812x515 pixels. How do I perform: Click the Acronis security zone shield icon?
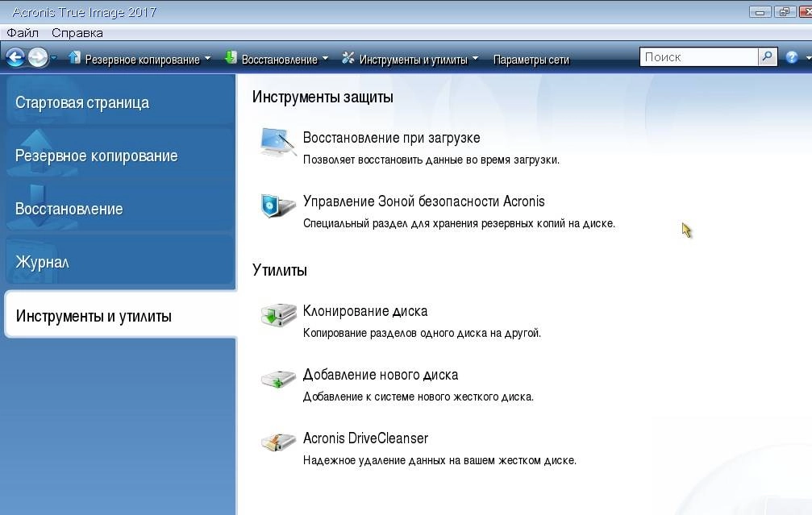pyautogui.click(x=278, y=206)
